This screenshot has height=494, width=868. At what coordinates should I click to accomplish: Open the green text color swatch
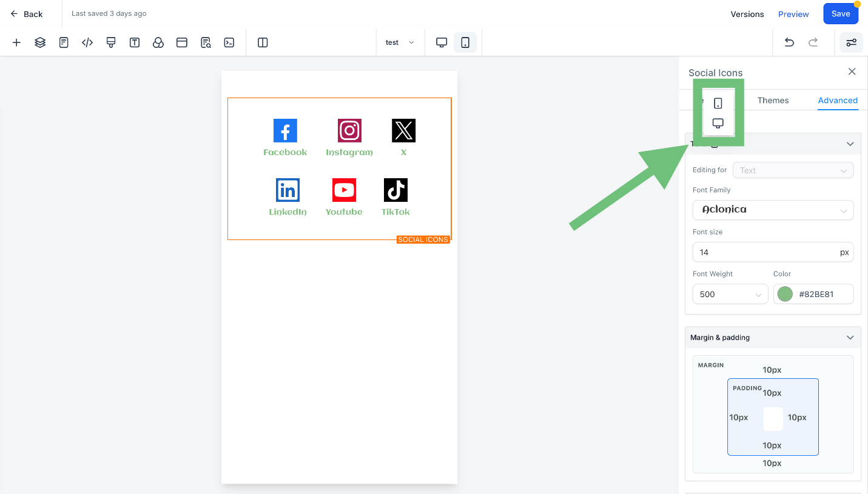pos(785,294)
